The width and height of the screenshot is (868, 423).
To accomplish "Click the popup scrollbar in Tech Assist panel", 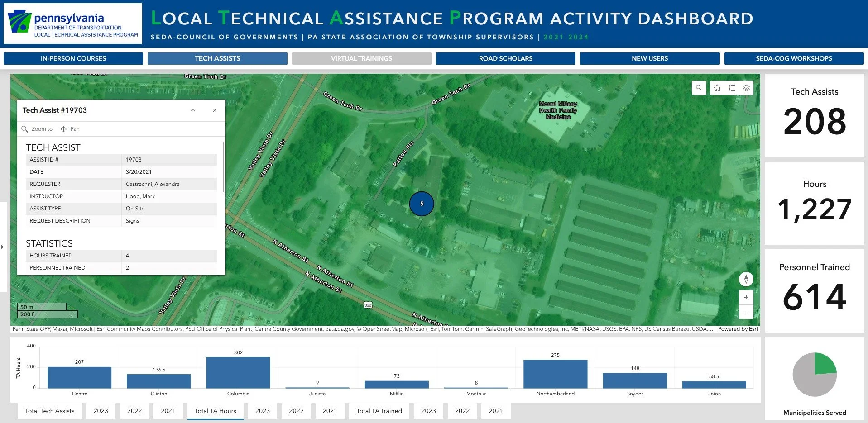I will point(224,166).
